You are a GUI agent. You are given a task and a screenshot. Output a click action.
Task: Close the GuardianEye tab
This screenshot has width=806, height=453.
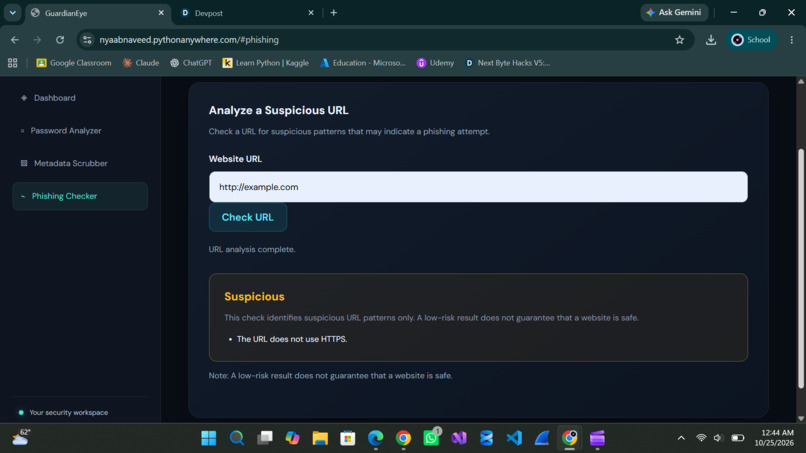point(161,13)
